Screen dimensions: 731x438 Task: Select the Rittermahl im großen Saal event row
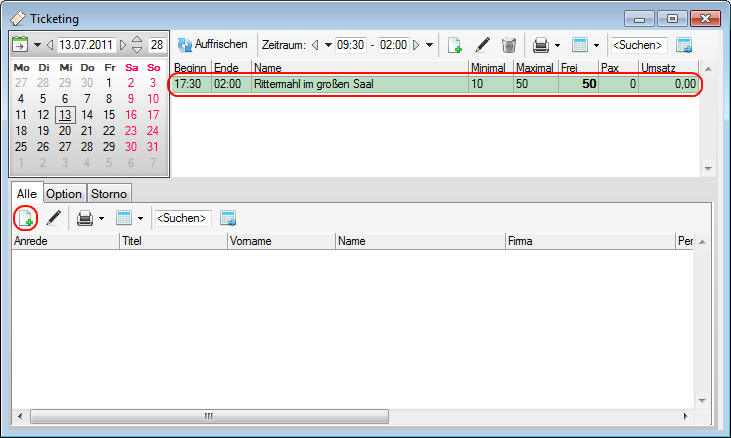[x=360, y=85]
